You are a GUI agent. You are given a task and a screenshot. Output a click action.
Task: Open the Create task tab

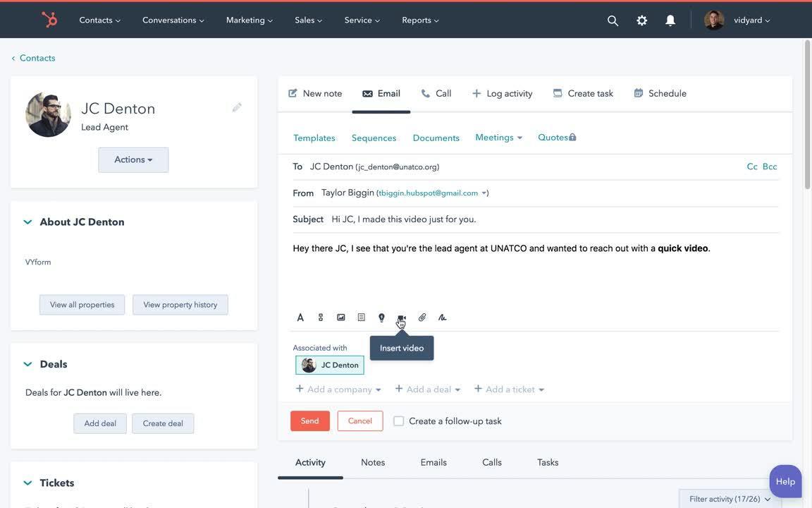tap(583, 93)
